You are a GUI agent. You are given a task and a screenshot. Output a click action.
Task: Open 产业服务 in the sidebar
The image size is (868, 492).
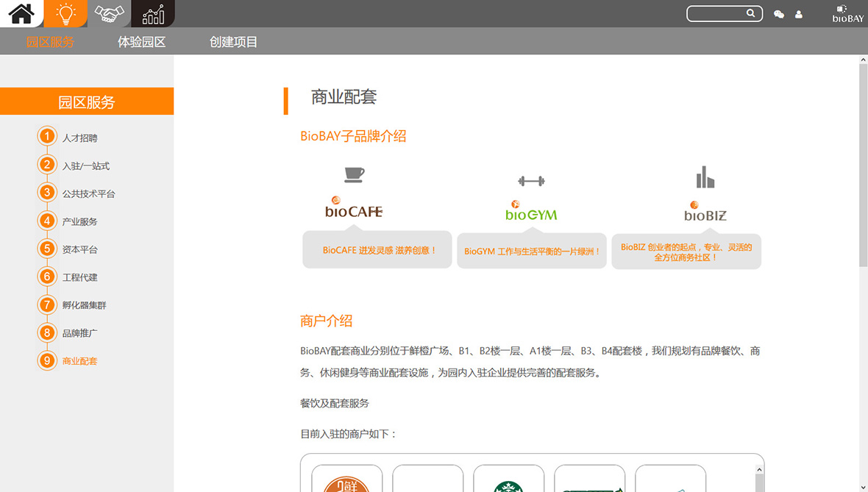[79, 221]
